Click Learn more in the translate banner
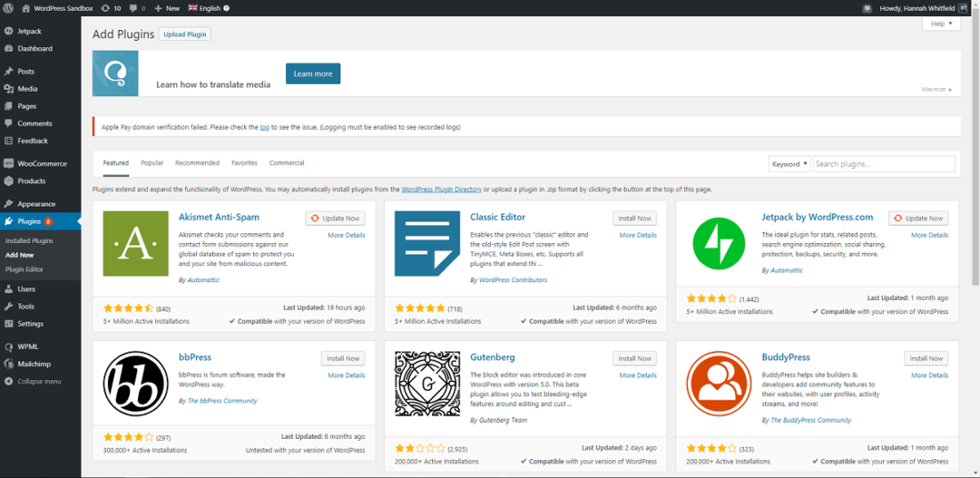 pyautogui.click(x=313, y=74)
